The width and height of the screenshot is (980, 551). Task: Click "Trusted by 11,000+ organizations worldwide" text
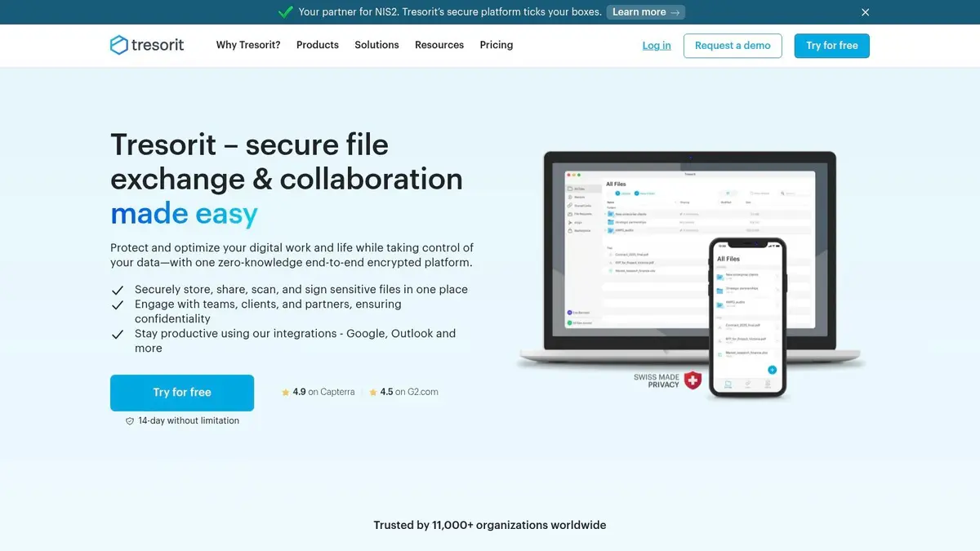click(x=490, y=526)
